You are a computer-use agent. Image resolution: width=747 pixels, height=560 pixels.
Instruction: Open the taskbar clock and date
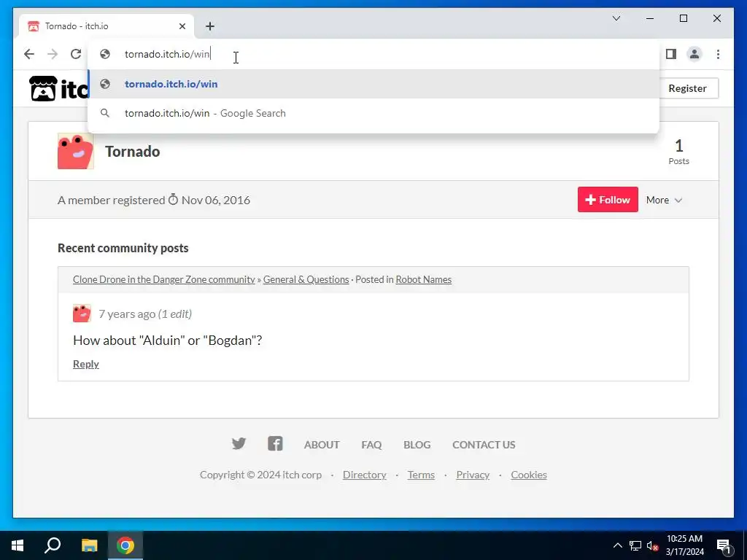[x=684, y=545]
